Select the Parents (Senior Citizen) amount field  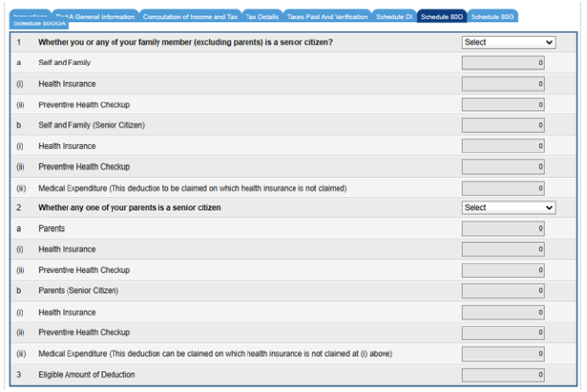[x=503, y=291]
